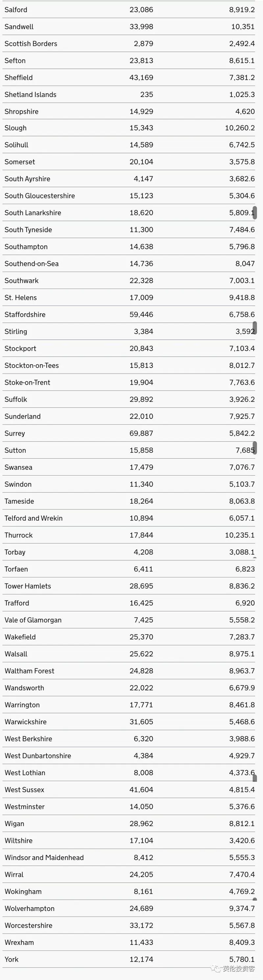Select Slough rate value 10,260.2

pyautogui.click(x=240, y=128)
